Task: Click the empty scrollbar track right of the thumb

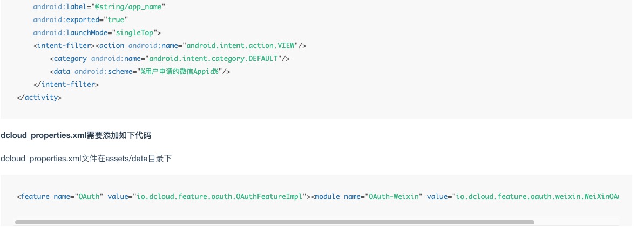Action: [575, 222]
